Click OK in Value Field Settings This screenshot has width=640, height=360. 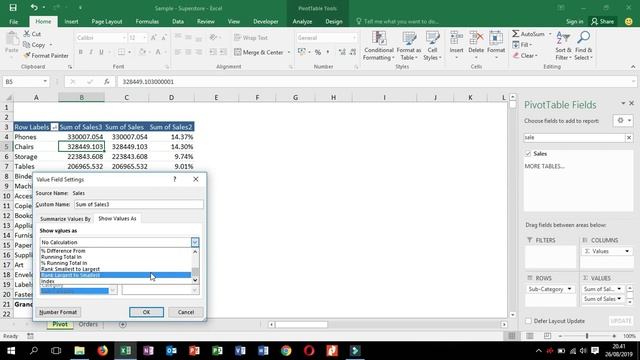click(x=146, y=312)
